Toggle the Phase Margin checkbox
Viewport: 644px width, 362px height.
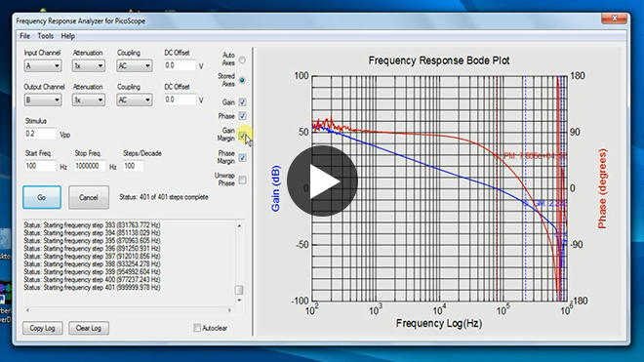point(242,158)
